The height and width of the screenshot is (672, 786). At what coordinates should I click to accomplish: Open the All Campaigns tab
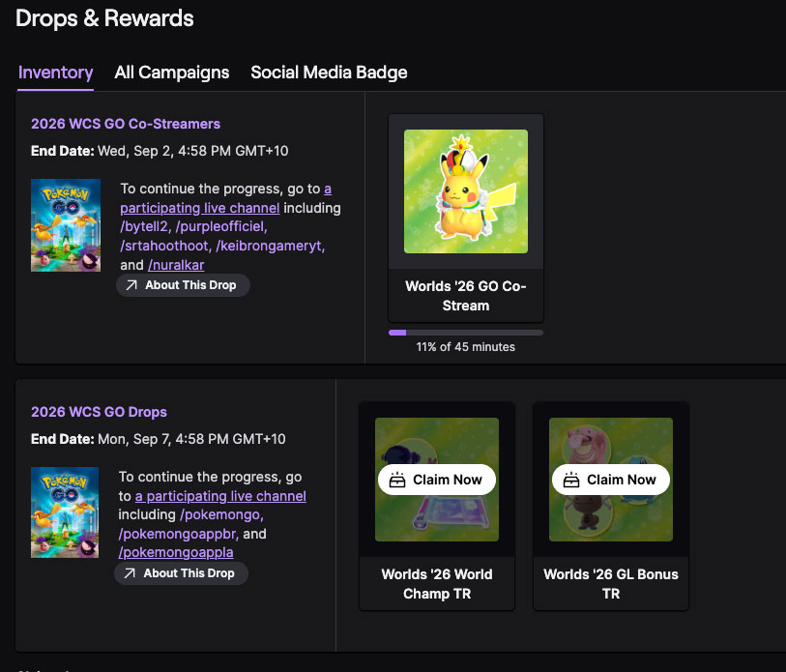pos(171,73)
